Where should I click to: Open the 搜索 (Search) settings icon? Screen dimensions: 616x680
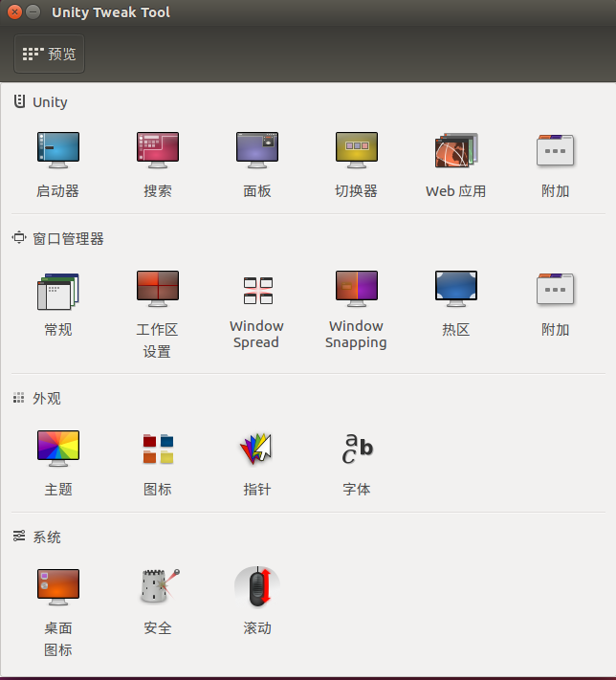158,151
